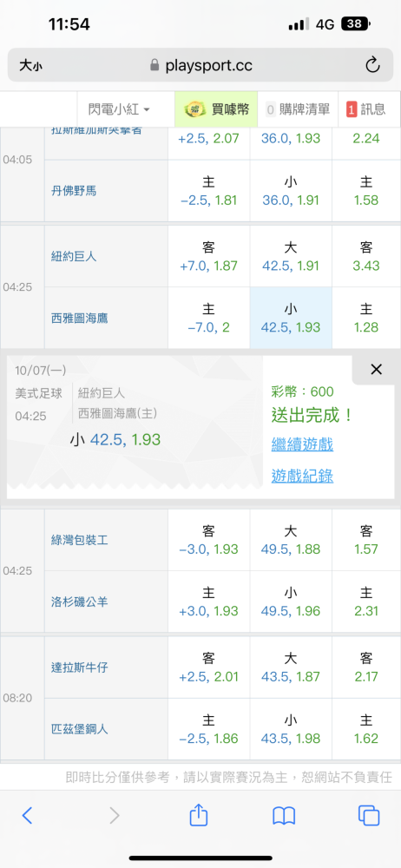Open the 遊戲紀錄 link
Viewport: 401px width, 868px height.
[x=302, y=476]
